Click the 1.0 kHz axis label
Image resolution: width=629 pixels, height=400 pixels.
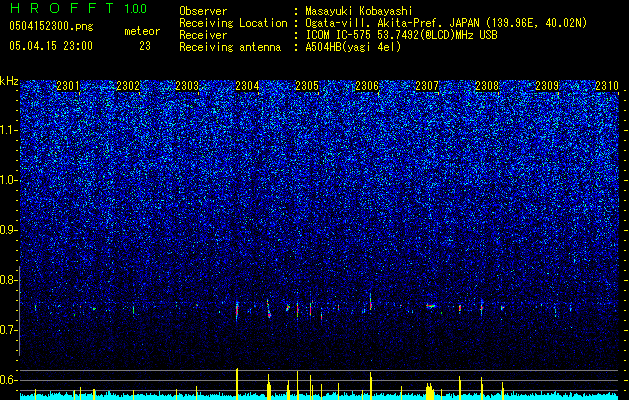(x=9, y=180)
